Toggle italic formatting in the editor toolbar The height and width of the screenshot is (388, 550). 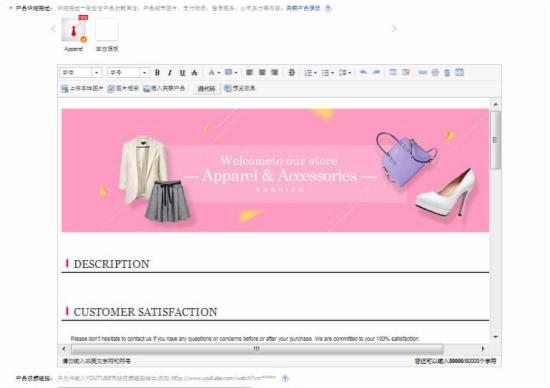pos(170,73)
